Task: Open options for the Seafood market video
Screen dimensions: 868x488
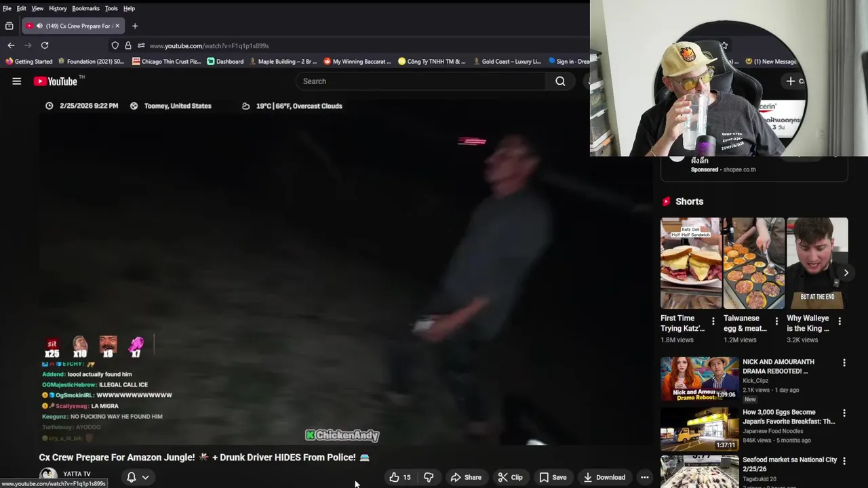Action: 844,461
